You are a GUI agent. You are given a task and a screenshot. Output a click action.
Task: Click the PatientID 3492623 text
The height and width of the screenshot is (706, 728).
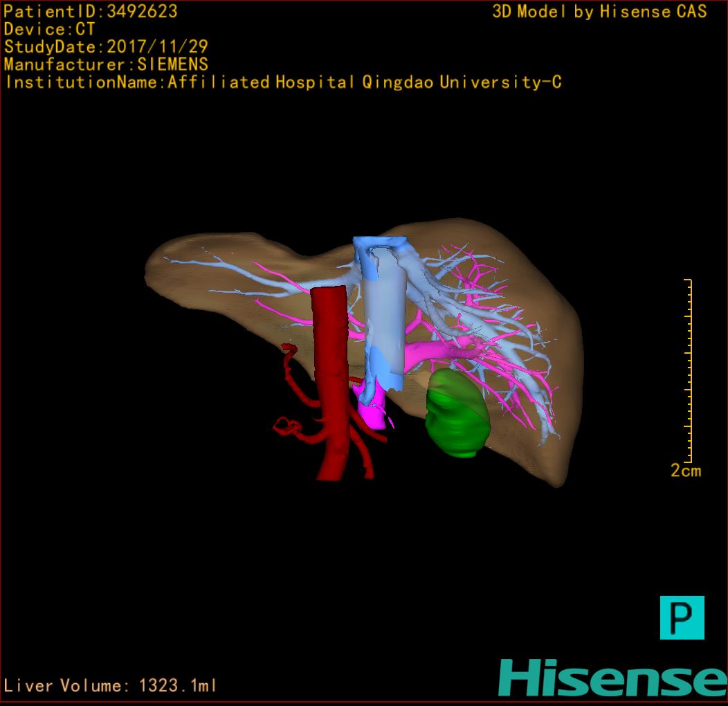pyautogui.click(x=91, y=12)
